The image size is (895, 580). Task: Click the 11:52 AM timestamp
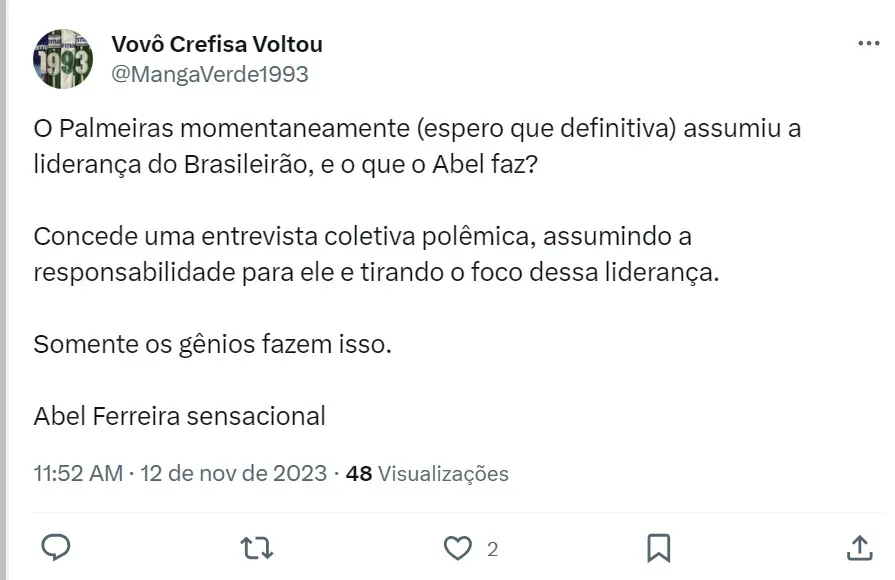[78, 473]
